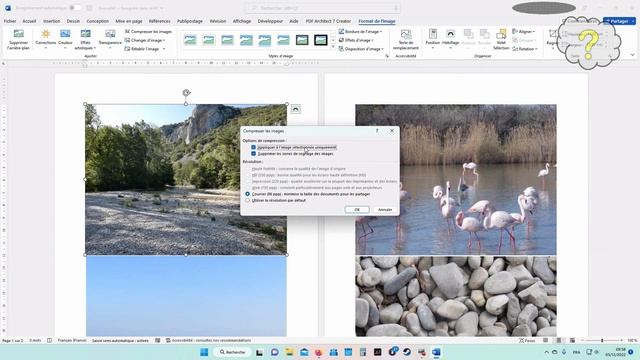Open the Habillage text wrap tool

point(450,40)
